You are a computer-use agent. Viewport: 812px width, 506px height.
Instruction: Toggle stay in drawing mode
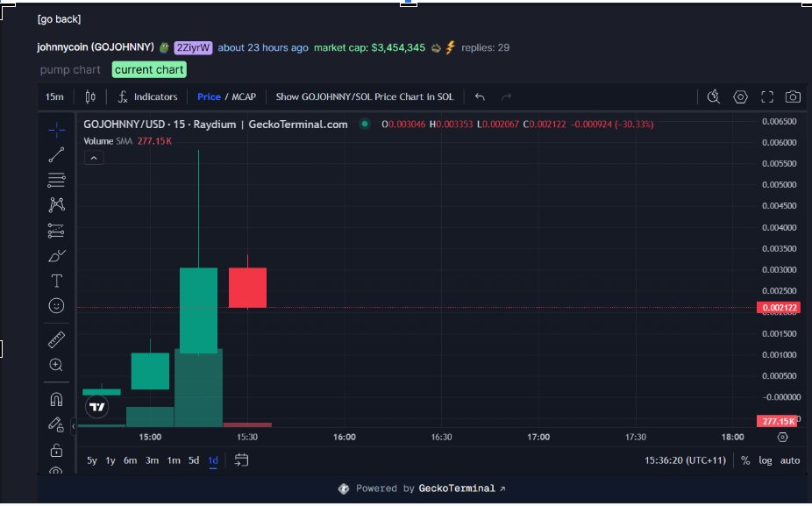[x=56, y=424]
